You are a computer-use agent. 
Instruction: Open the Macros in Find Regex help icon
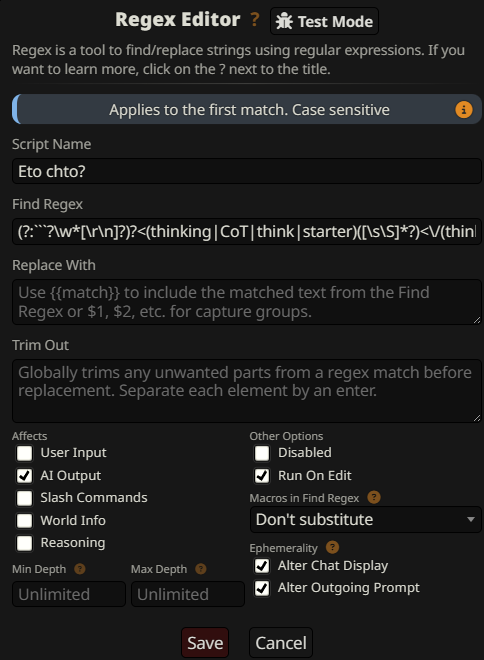(x=374, y=498)
